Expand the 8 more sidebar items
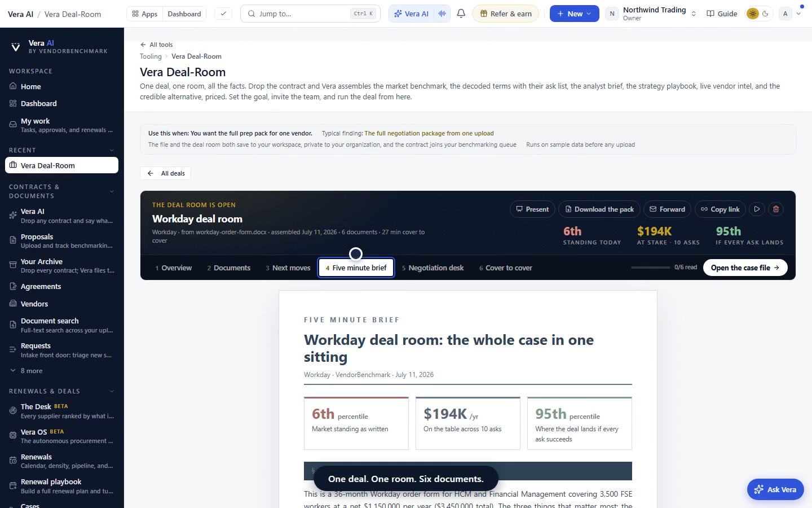Screen dimensions: 812x508 [x=27, y=371]
